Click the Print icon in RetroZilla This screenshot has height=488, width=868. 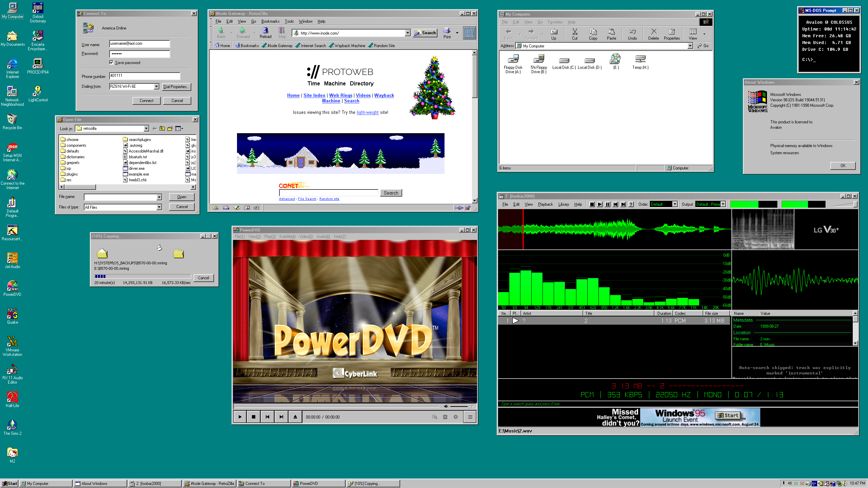(447, 33)
